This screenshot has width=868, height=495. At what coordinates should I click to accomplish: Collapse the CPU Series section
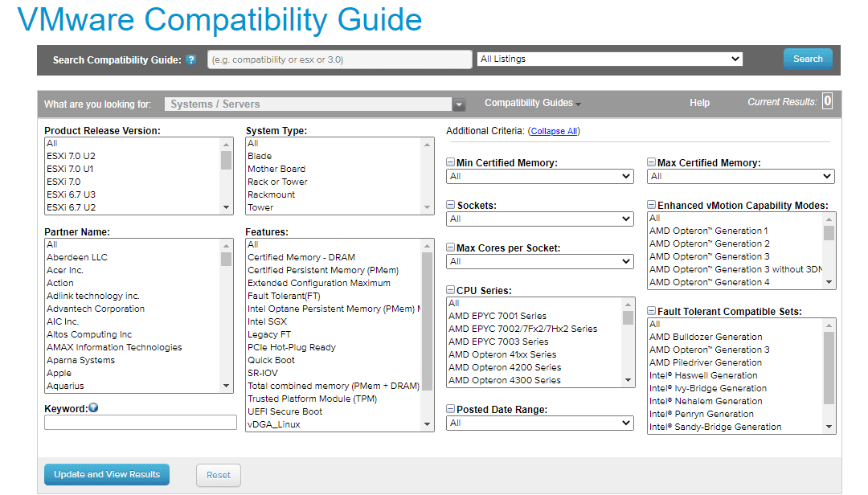[451, 290]
